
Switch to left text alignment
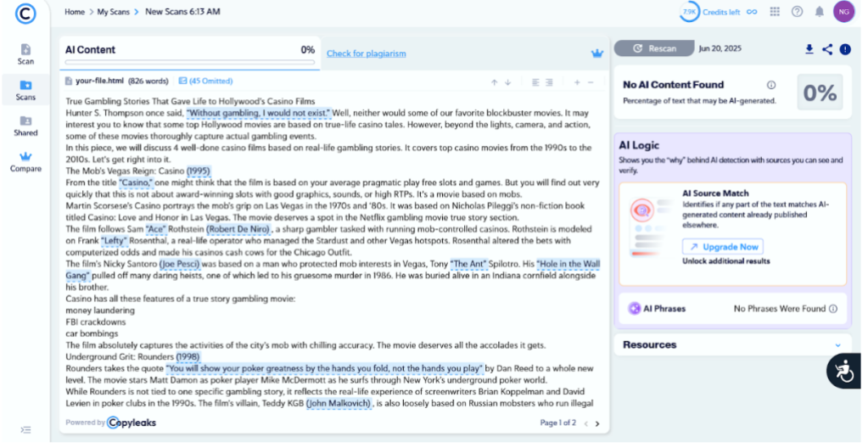click(x=535, y=81)
